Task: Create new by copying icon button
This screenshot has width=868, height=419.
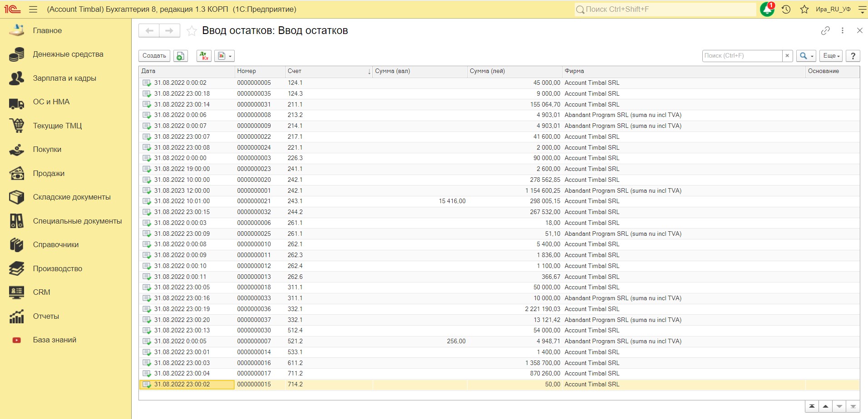Action: (x=181, y=56)
